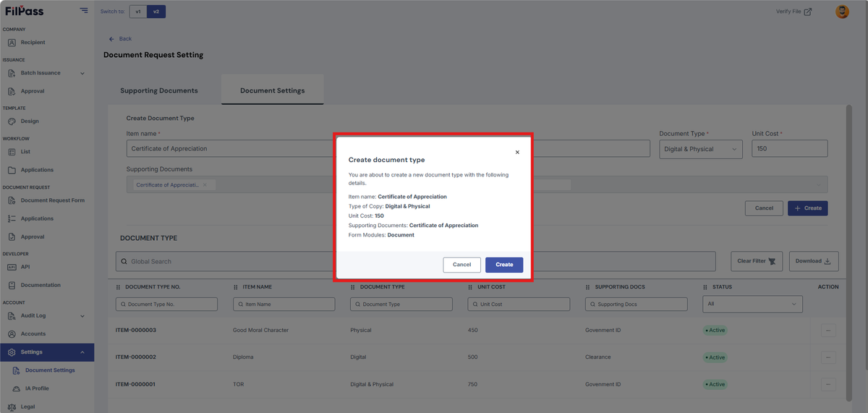Remove the Certificate of Appreciati... tag

(205, 185)
